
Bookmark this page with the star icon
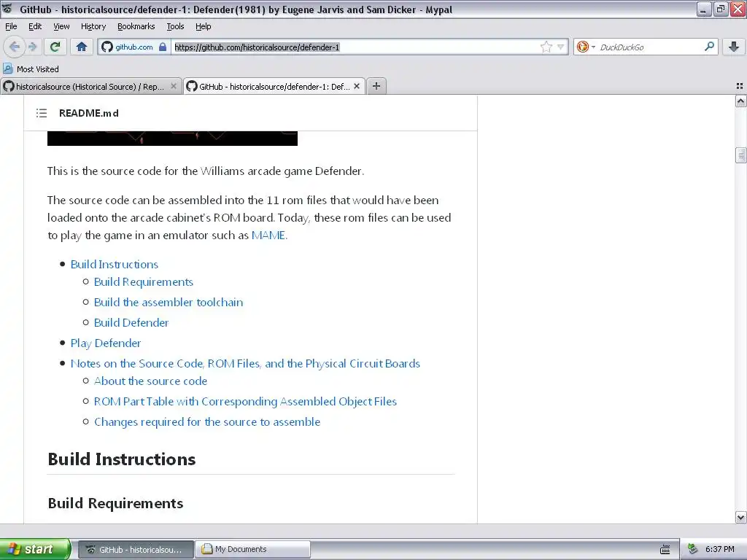546,47
